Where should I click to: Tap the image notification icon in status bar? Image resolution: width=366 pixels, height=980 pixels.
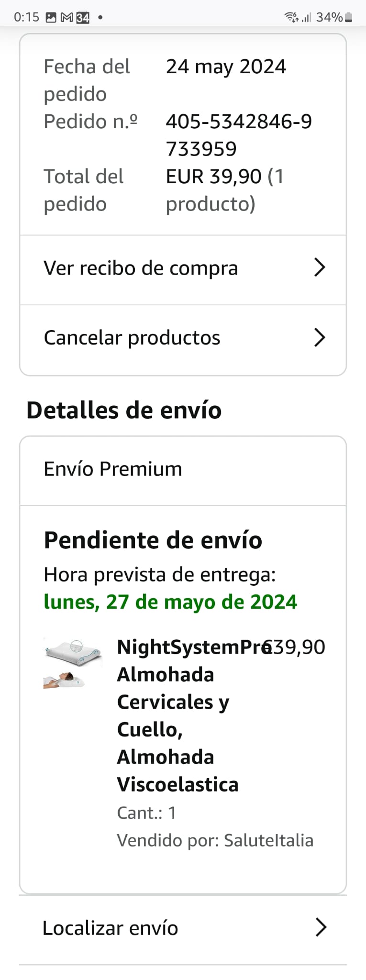[51, 18]
